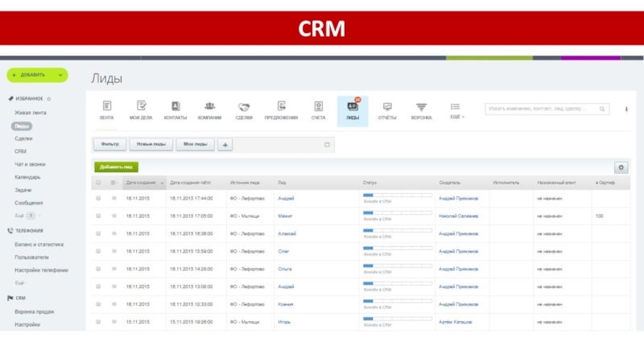Screen dimensions: 644x362
Task: Click the status progress bar for Олег
Action: (x=397, y=248)
